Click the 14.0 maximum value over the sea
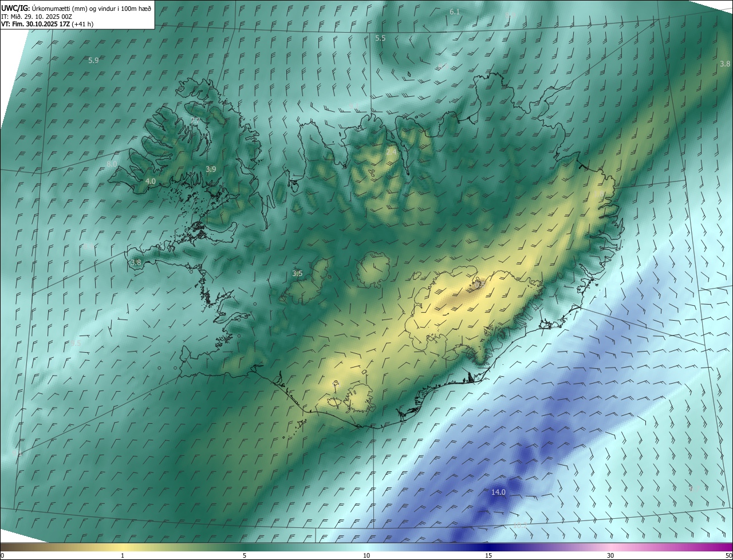This screenshot has height=560, width=733. point(498,492)
